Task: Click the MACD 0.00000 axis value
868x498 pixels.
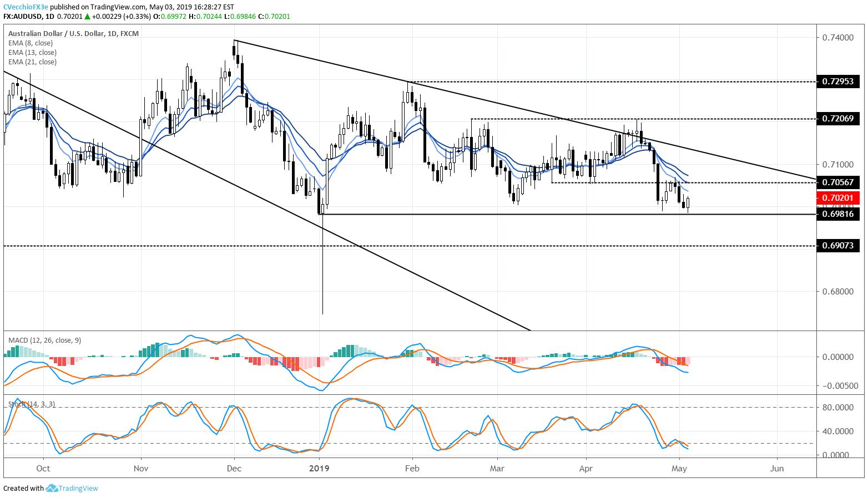Action: pyautogui.click(x=837, y=357)
